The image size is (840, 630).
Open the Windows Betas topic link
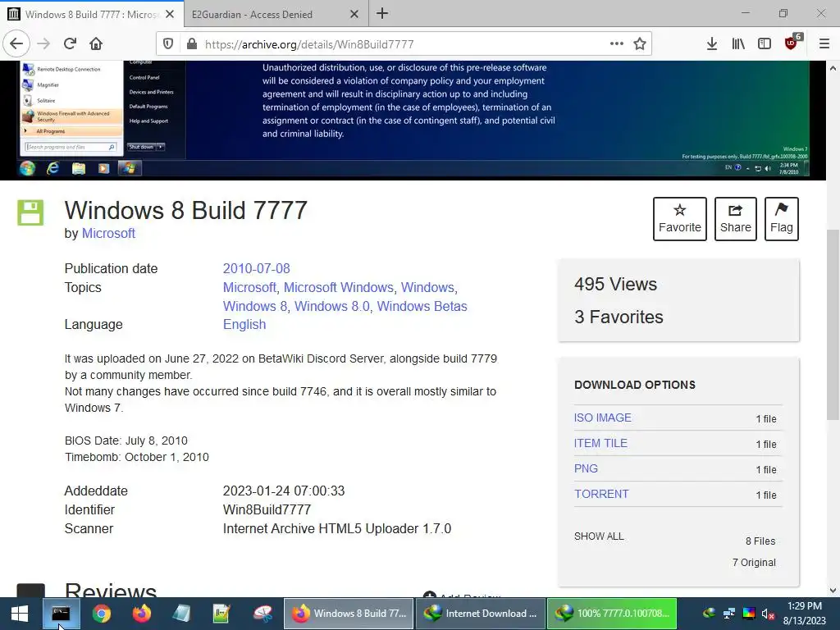(x=422, y=306)
